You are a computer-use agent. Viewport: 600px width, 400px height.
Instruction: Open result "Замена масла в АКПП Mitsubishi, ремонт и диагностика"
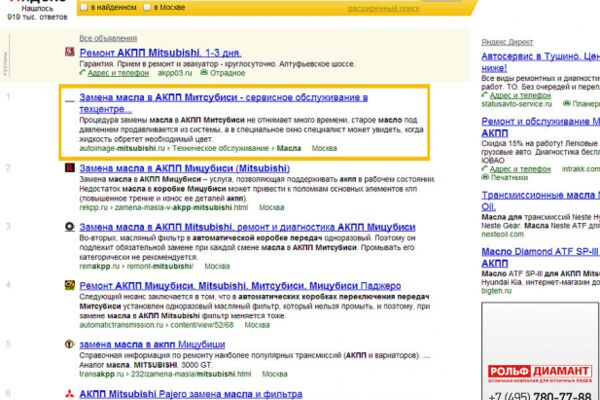click(247, 227)
